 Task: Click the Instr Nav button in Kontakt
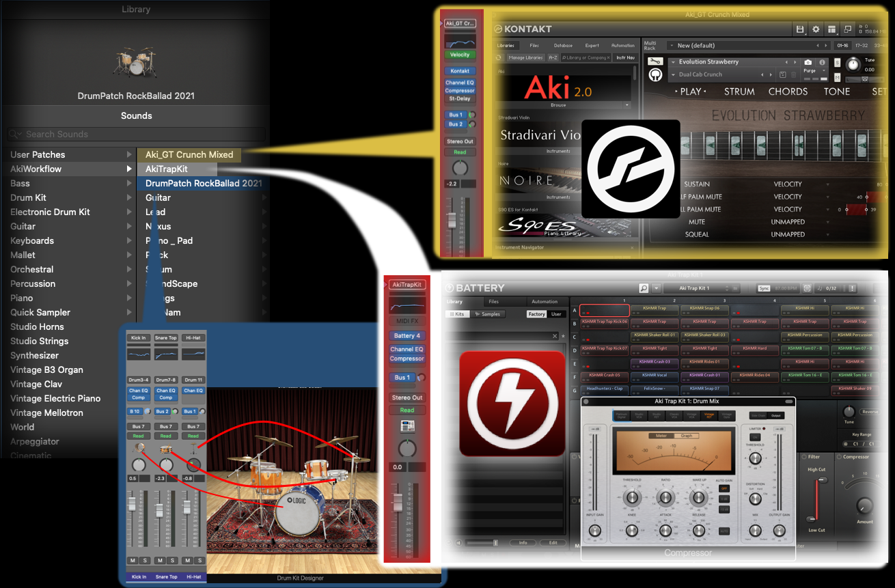pos(624,58)
